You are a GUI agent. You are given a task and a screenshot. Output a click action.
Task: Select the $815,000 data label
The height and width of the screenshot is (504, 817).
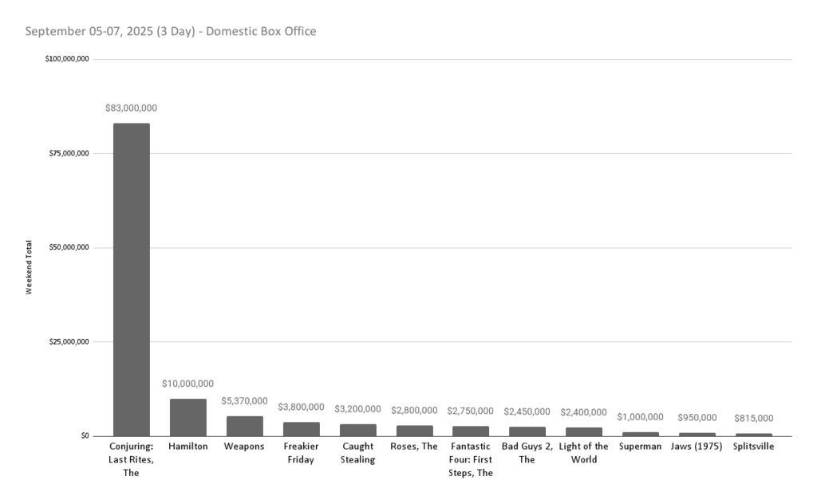[x=753, y=418]
